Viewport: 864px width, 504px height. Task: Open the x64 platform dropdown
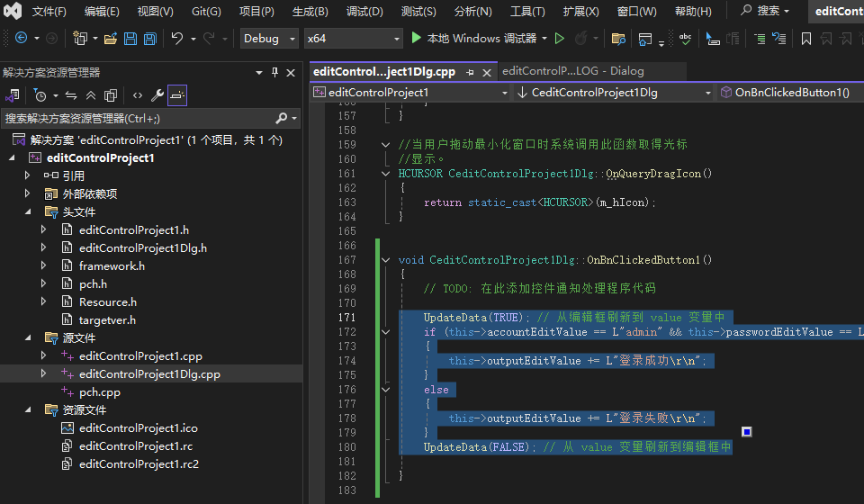(x=353, y=39)
